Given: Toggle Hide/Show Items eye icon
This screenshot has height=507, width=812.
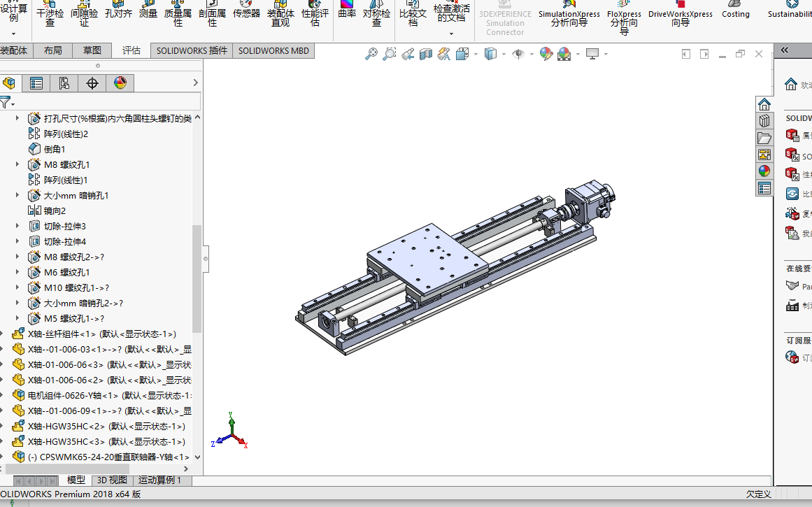Looking at the screenshot, I should click(518, 54).
